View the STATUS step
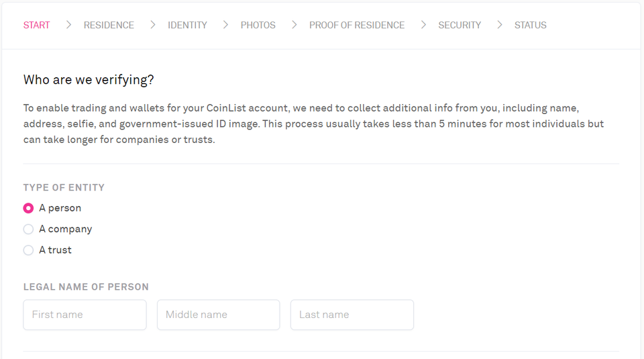The height and width of the screenshot is (359, 644). coord(530,25)
